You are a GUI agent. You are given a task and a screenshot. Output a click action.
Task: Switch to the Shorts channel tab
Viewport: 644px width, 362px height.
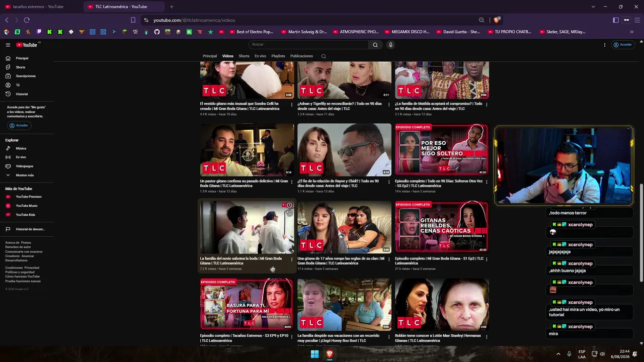(x=244, y=56)
